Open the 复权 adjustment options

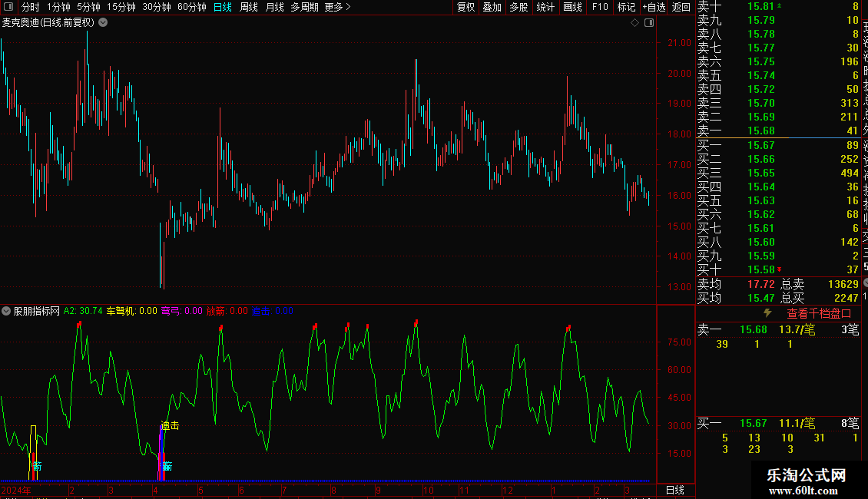coord(465,7)
